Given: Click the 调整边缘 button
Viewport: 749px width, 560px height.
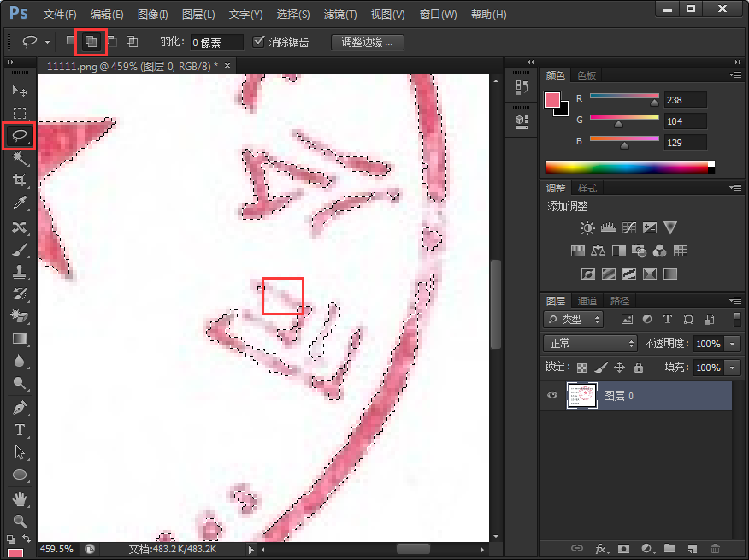Looking at the screenshot, I should tap(368, 42).
